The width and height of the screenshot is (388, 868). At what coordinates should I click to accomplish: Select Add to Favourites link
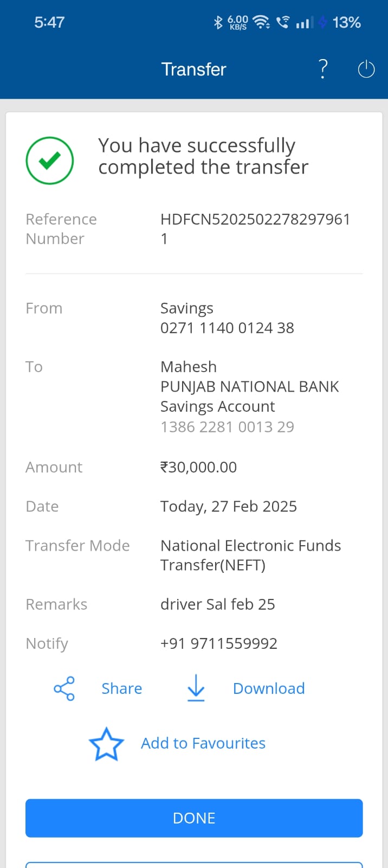pos(203,743)
